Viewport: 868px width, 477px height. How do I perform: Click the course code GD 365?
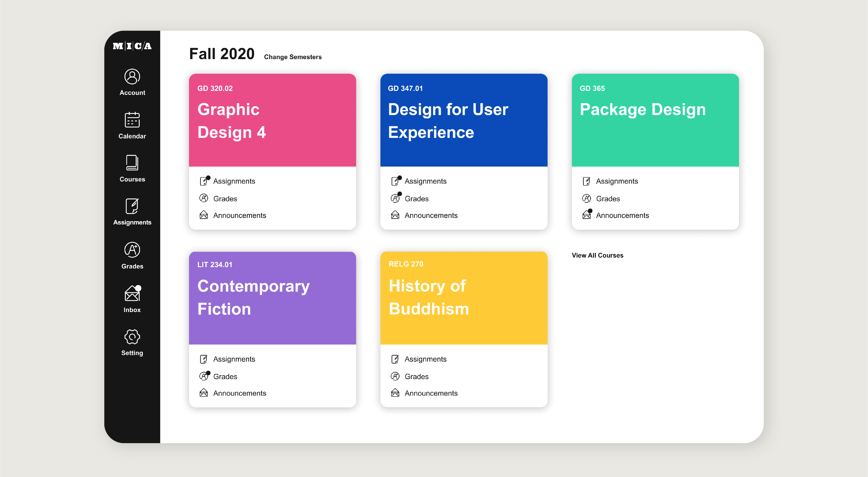(592, 88)
